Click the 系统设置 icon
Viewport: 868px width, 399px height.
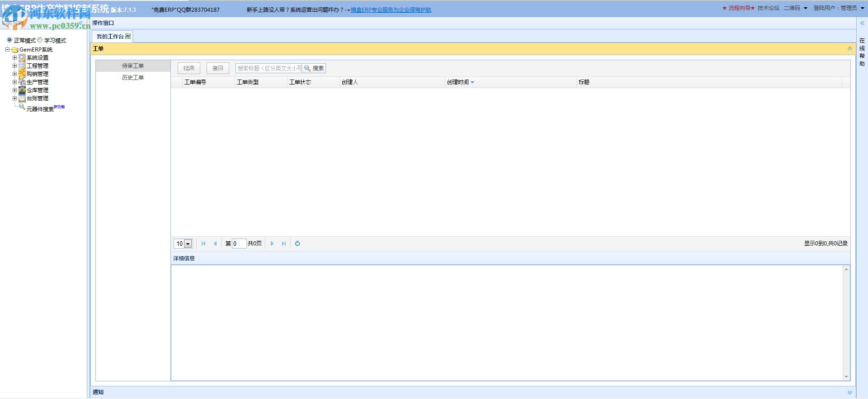(x=22, y=58)
